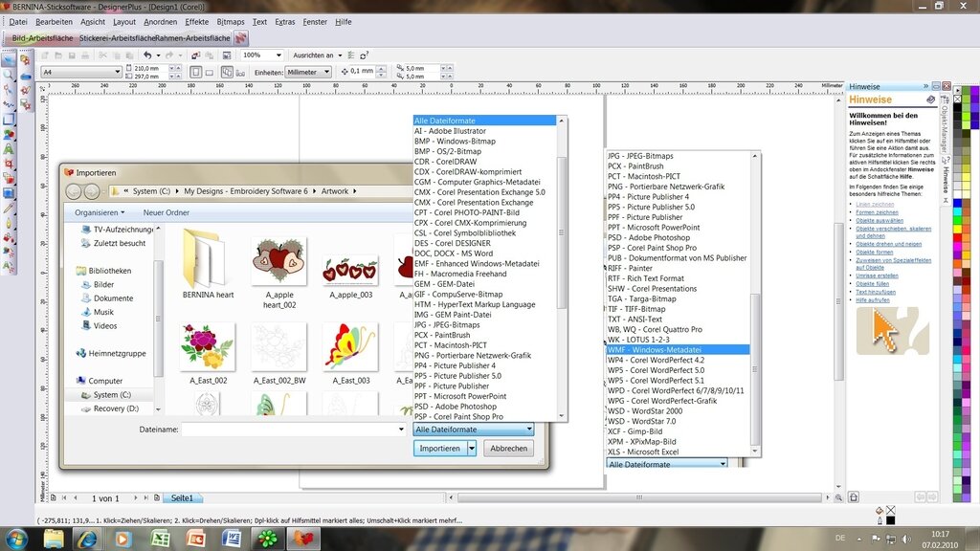980x551 pixels.
Task: Toggle landscape page orientation
Action: tap(210, 72)
